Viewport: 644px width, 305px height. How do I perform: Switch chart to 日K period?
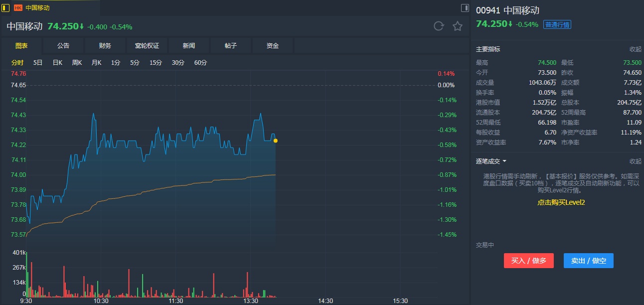[x=57, y=63]
